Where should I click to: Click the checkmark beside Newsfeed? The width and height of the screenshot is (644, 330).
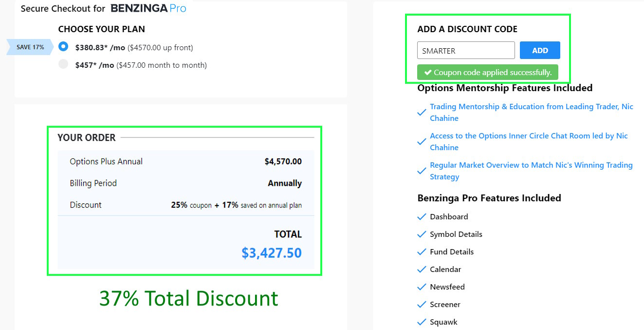coord(422,287)
